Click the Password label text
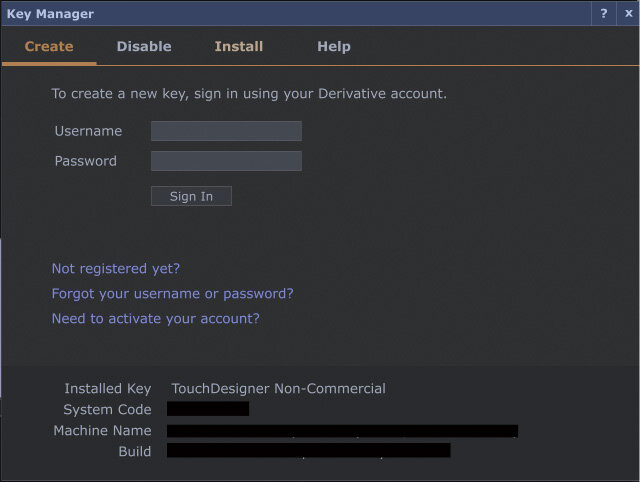This screenshot has width=640, height=482. click(x=85, y=161)
